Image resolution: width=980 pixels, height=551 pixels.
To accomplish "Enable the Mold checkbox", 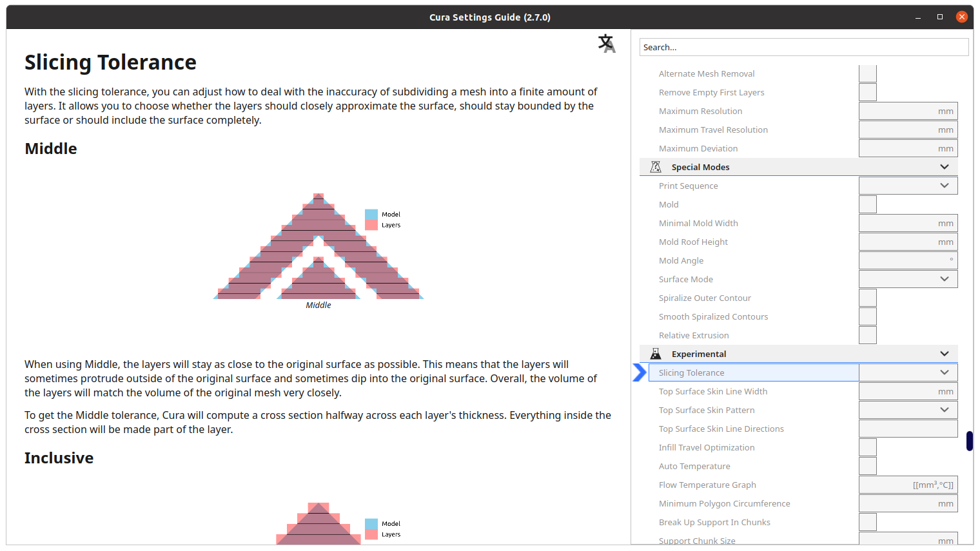I will click(868, 204).
